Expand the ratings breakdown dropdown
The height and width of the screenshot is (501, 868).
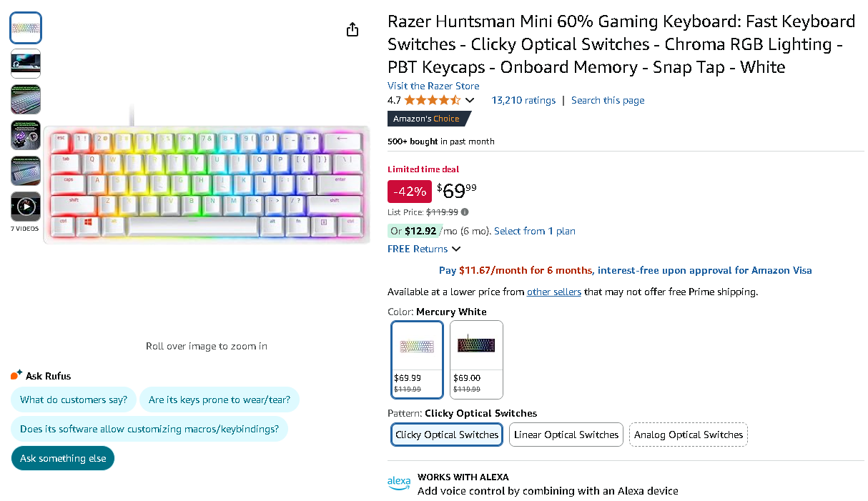(470, 101)
